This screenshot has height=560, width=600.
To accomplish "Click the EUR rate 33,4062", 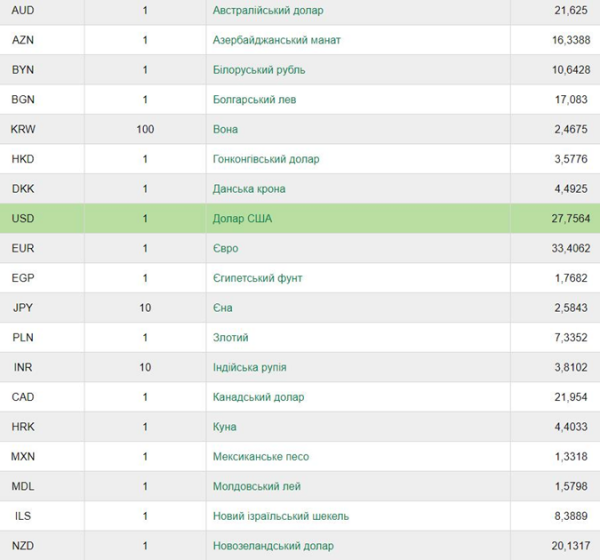I will tap(571, 248).
